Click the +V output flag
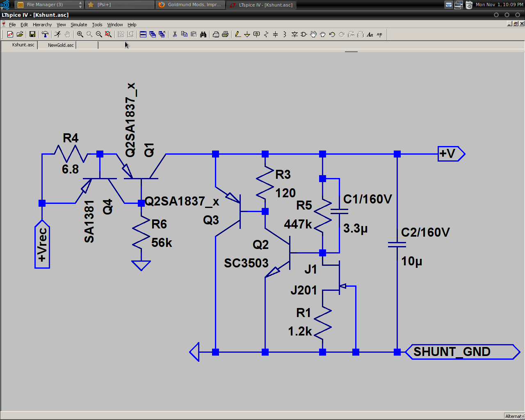The width and height of the screenshot is (525, 420). (x=451, y=154)
